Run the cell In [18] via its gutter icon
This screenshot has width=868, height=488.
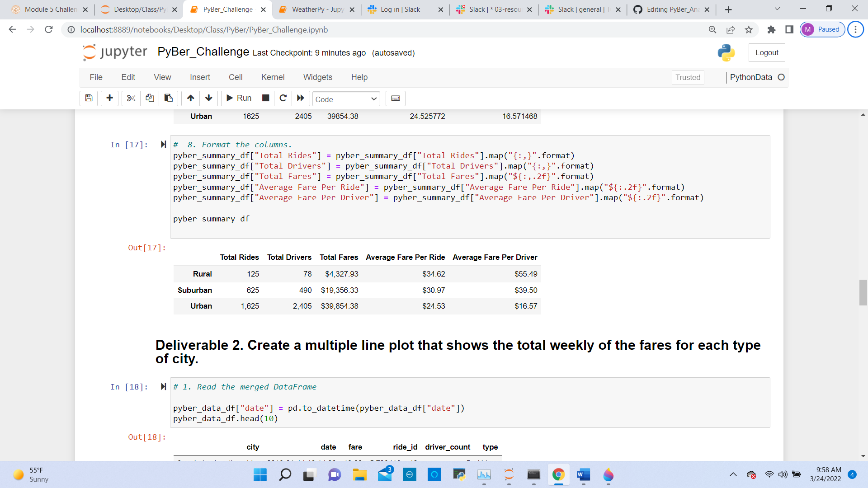[x=163, y=386]
